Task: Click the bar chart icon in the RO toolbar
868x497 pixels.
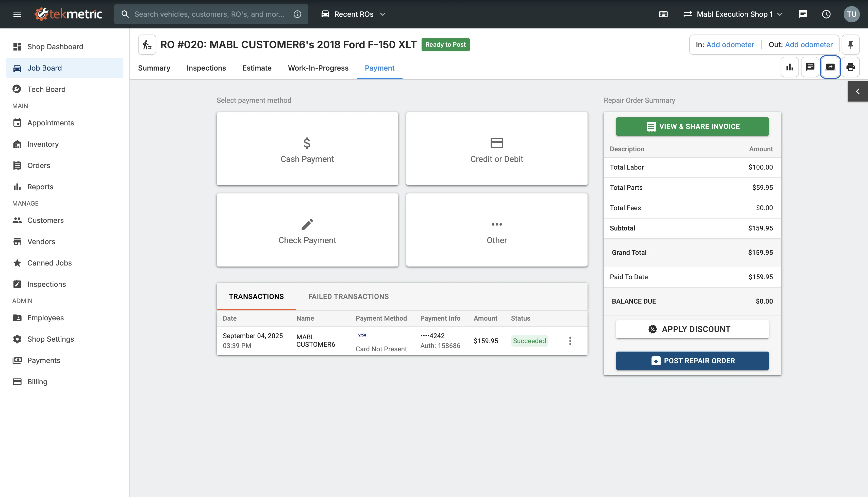Action: [790, 67]
